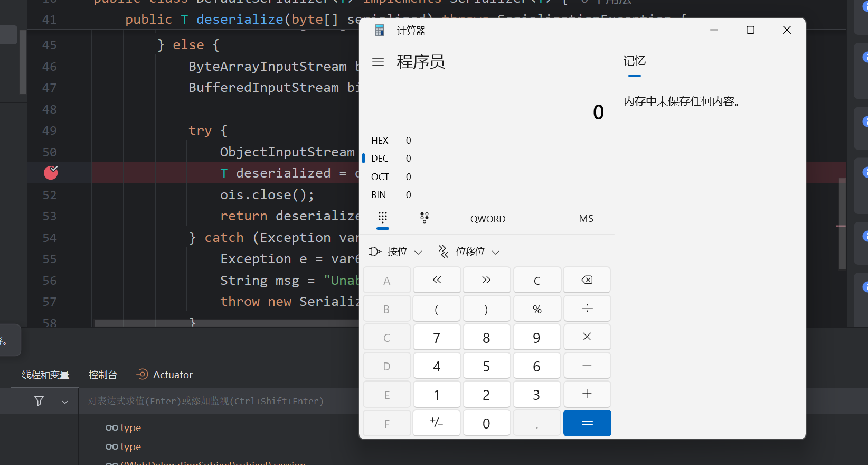Expand the 位移位 bit shift dropdown
This screenshot has width=868, height=465.
click(x=469, y=252)
